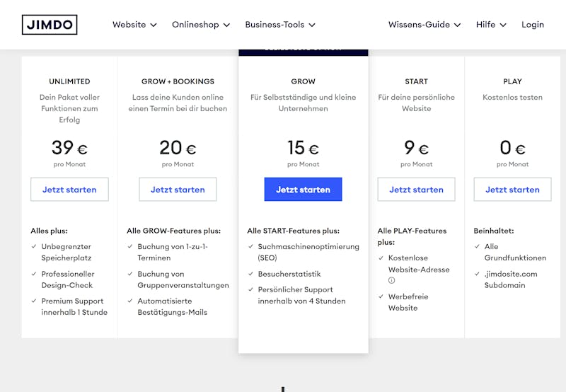
Task: Click the GROW plan heading
Action: tap(304, 81)
